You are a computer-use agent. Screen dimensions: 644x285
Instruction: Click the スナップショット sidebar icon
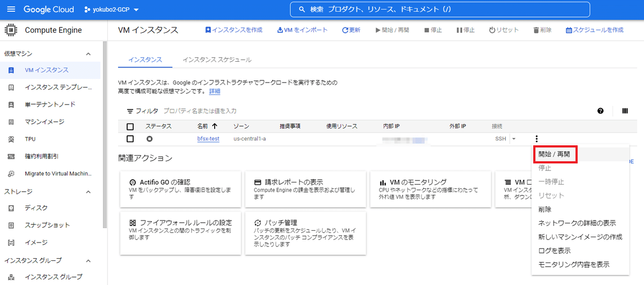11,225
